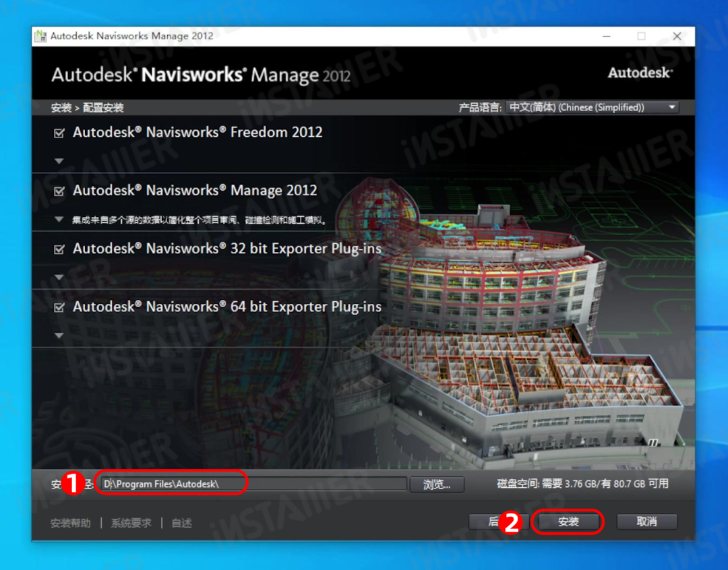
Task: Click the 安装 install button
Action: click(568, 521)
